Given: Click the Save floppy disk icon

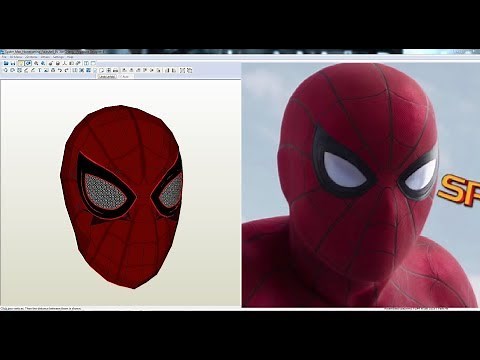Looking at the screenshot, I should pyautogui.click(x=13, y=63).
